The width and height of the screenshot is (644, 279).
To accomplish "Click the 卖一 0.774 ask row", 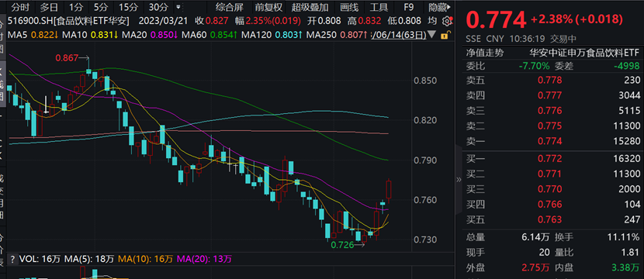I will tap(552, 141).
